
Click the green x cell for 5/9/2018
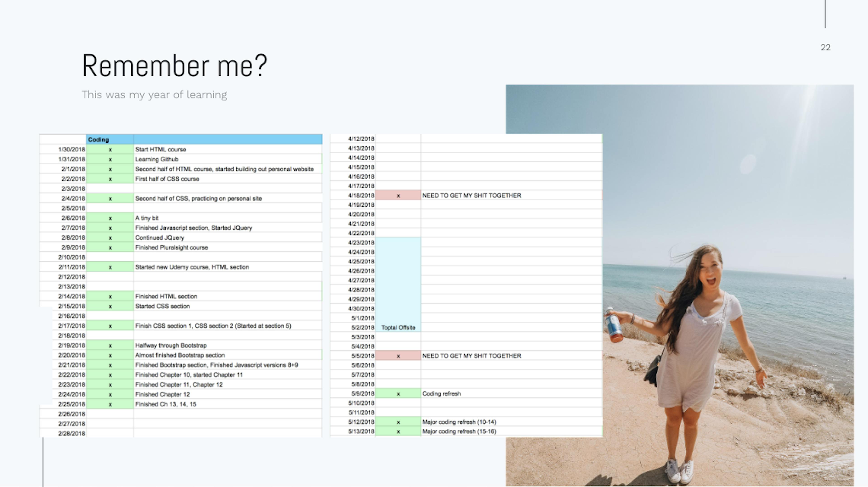pyautogui.click(x=398, y=393)
